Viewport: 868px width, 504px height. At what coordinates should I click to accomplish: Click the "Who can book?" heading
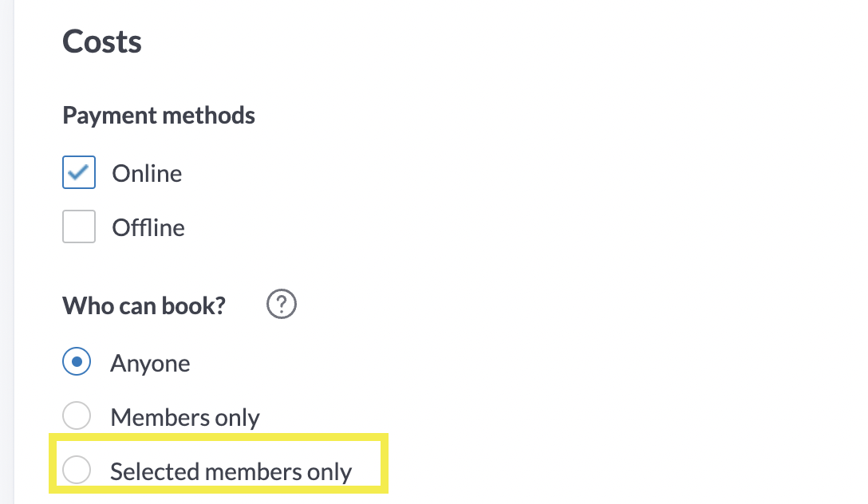click(x=144, y=306)
